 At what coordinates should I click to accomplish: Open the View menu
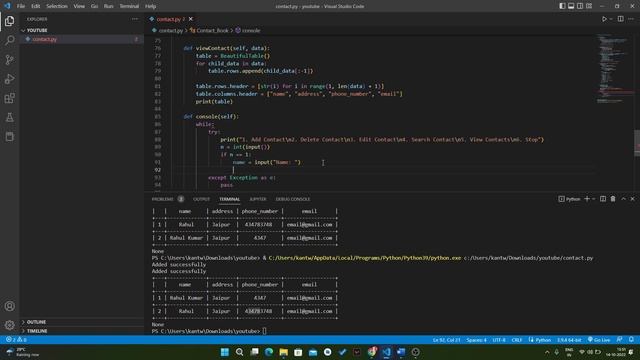click(x=79, y=6)
